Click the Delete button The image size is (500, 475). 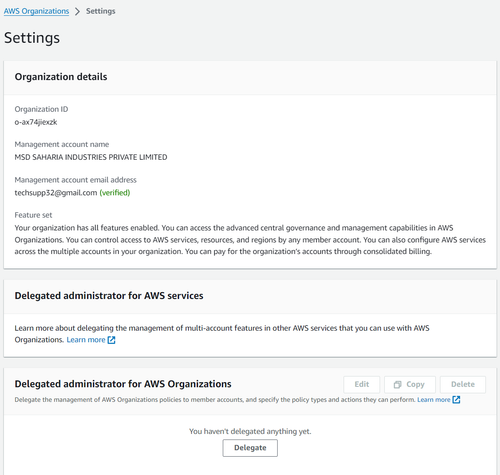coord(463,385)
